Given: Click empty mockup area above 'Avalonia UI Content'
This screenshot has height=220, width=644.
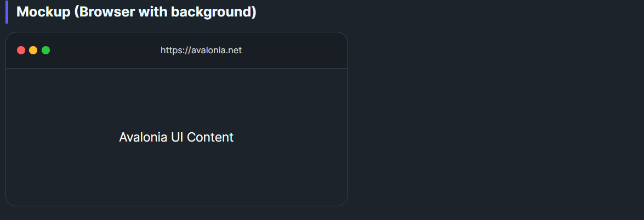Looking at the screenshot, I should pos(176,96).
